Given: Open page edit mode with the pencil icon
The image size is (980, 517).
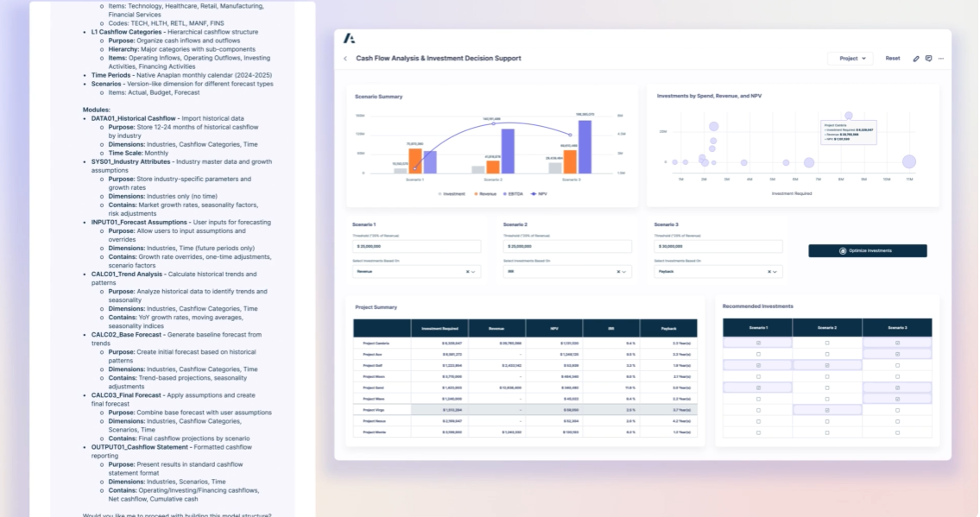Looking at the screenshot, I should tap(915, 59).
